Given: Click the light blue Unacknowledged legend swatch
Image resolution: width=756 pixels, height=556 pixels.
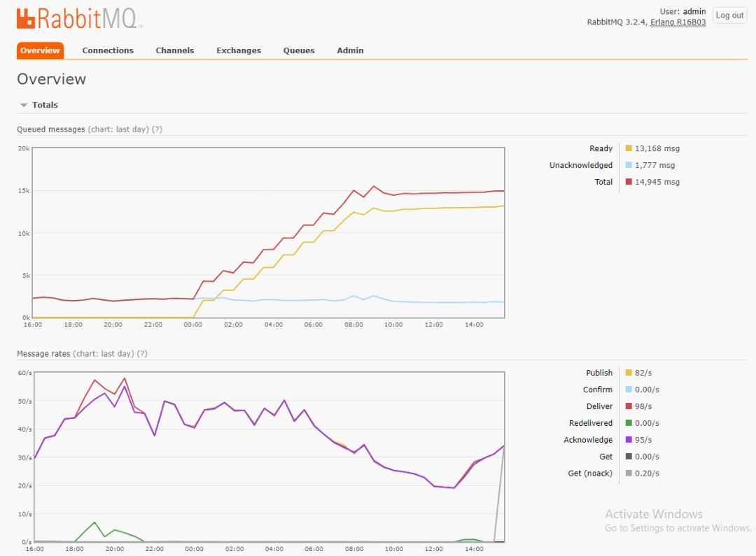Looking at the screenshot, I should click(x=629, y=165).
